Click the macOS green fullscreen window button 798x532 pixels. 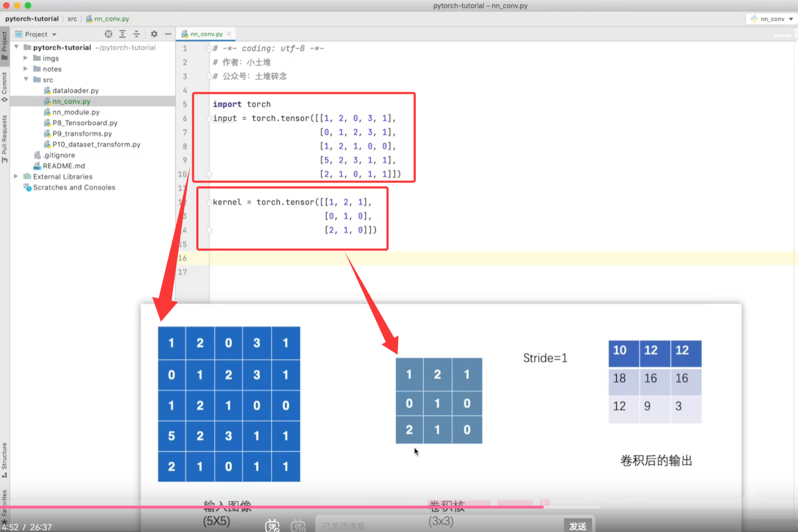[27, 5]
